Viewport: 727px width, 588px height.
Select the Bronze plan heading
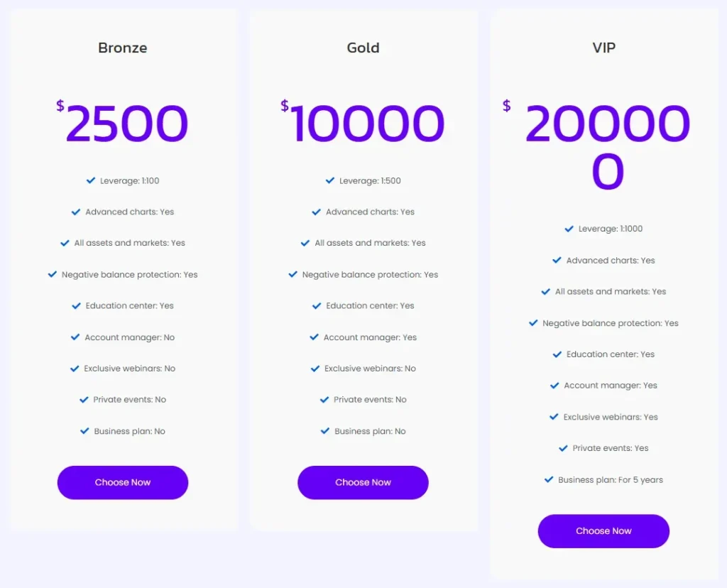[x=122, y=48]
